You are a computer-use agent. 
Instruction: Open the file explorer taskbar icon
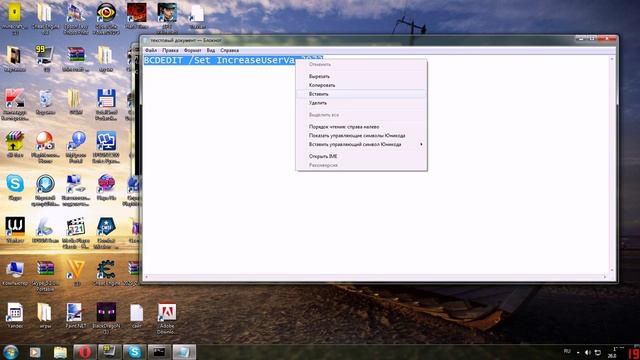coord(60,352)
